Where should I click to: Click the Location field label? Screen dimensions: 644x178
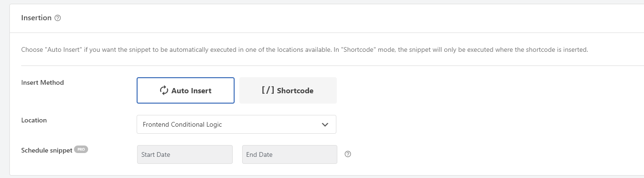pos(34,120)
